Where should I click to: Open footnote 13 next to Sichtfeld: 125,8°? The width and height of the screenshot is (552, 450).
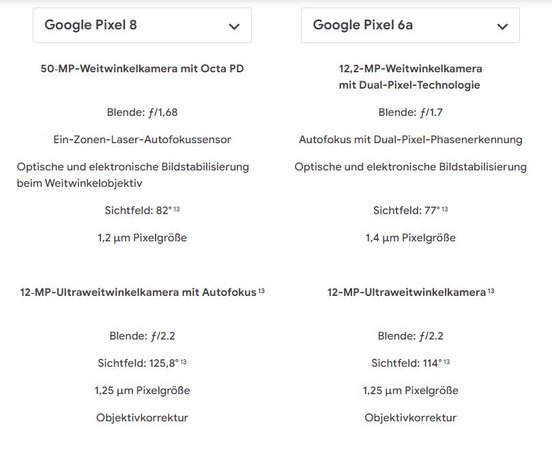183,362
